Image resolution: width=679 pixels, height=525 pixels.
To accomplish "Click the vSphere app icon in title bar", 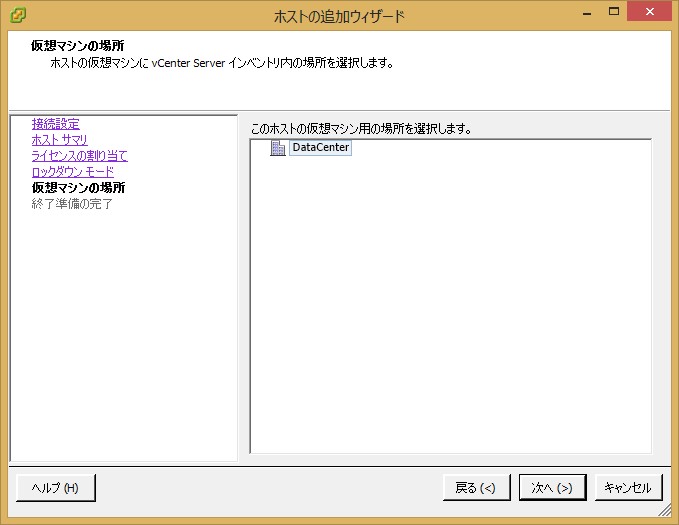I will pyautogui.click(x=18, y=16).
